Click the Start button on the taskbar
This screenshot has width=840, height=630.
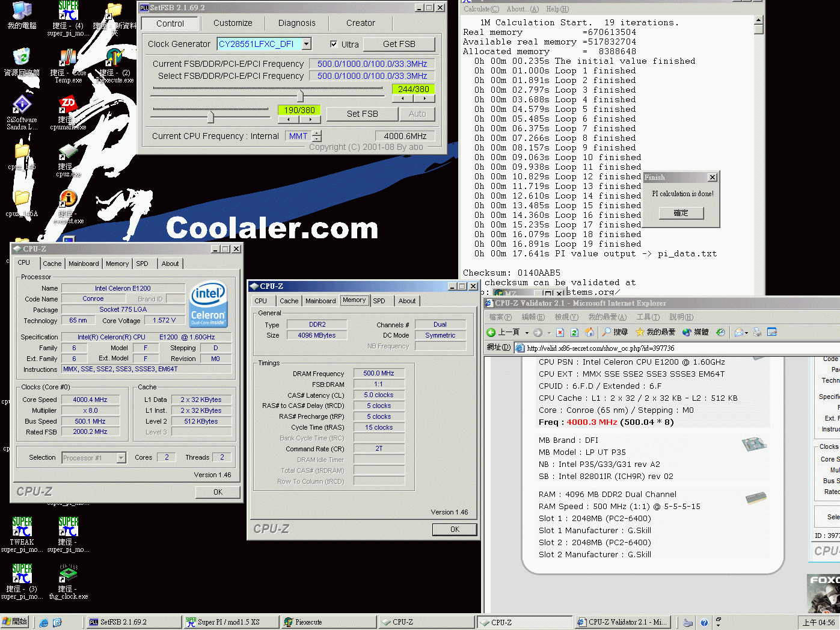[x=16, y=622]
